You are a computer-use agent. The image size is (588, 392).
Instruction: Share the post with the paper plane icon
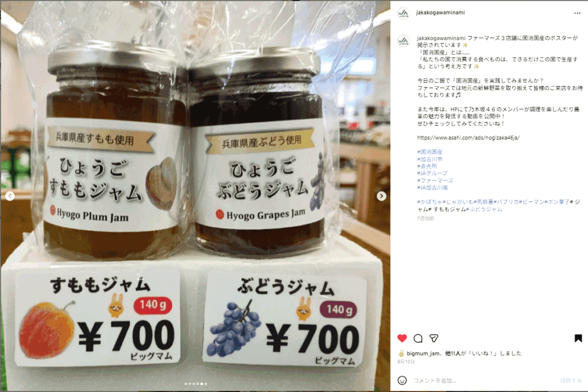coord(434,339)
